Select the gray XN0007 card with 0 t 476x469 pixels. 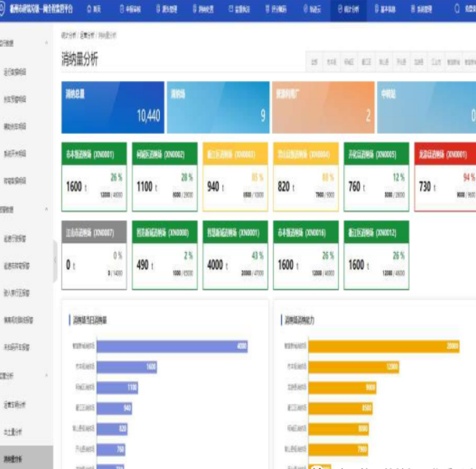coord(94,255)
